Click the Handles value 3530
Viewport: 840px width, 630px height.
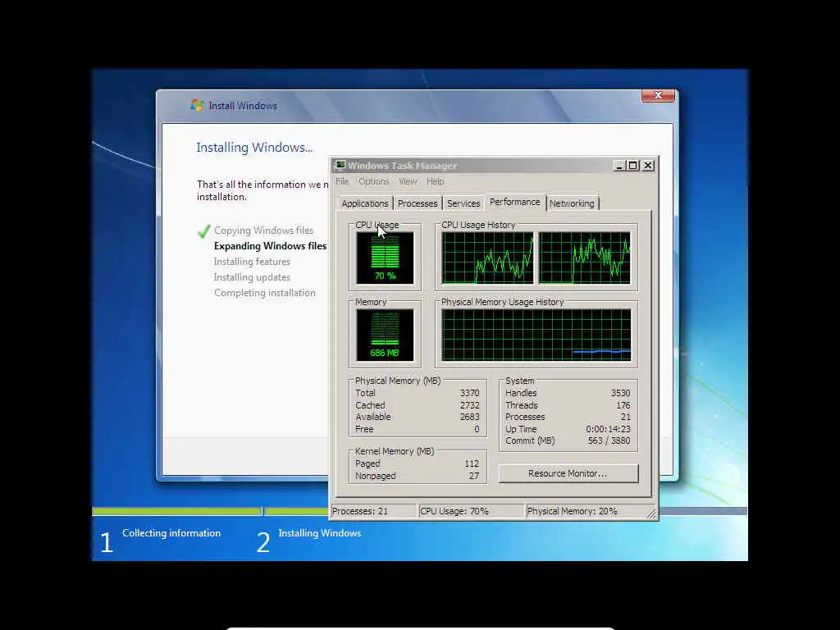pyautogui.click(x=621, y=393)
